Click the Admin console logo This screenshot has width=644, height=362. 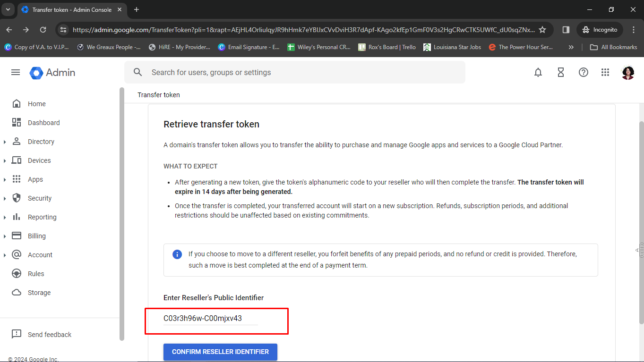(x=51, y=72)
